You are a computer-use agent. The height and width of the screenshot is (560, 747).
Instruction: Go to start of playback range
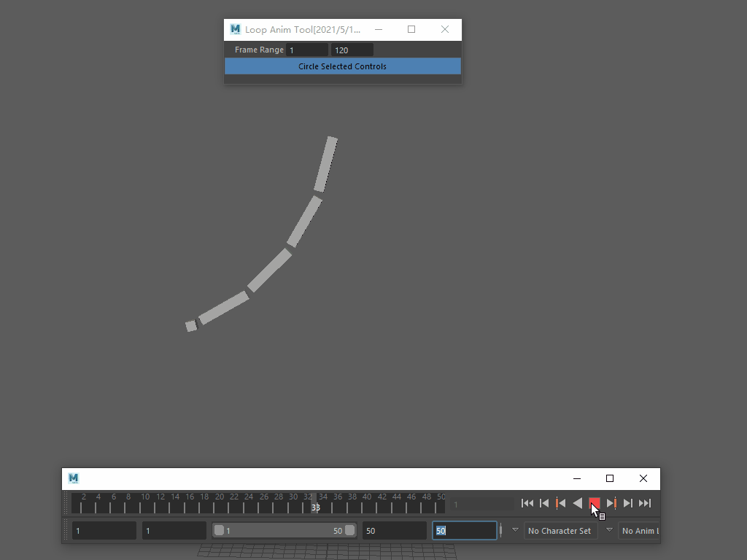[527, 503]
